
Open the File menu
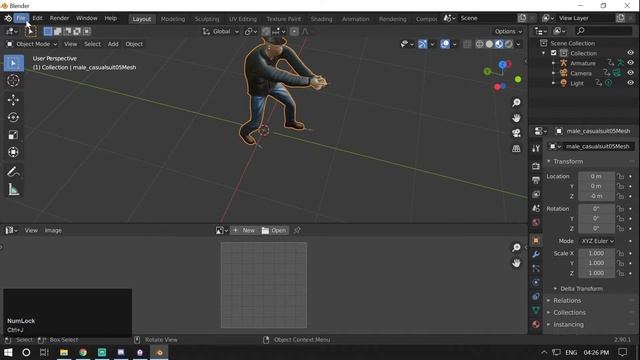[21, 18]
